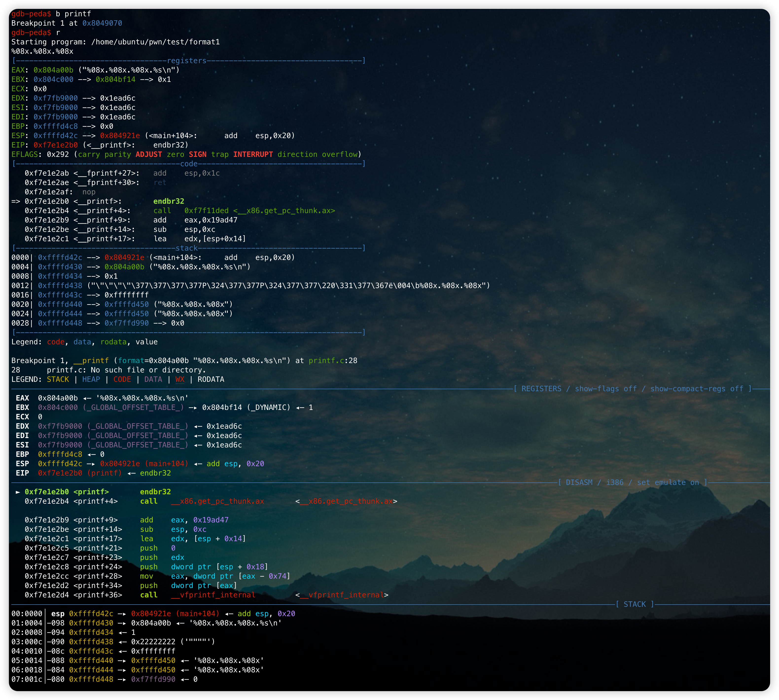Viewport: 779px width, 700px height.
Task: Select pwndbg EBX _GLOBAL_OFFSET_TABLE_ symbol
Action: pos(133,408)
